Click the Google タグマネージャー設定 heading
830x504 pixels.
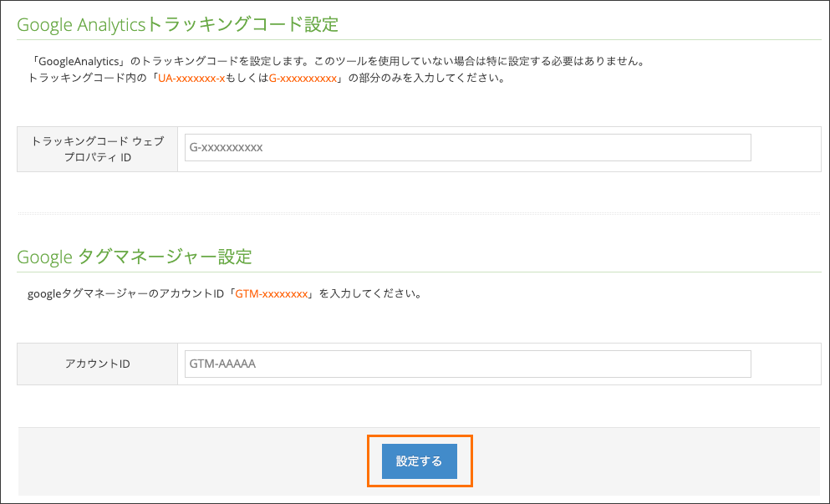pyautogui.click(x=135, y=257)
